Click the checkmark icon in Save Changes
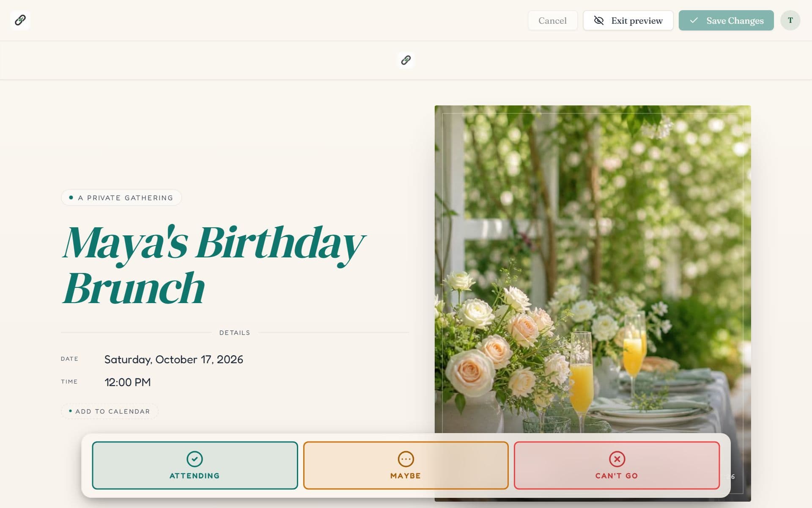The width and height of the screenshot is (812, 508). (694, 20)
